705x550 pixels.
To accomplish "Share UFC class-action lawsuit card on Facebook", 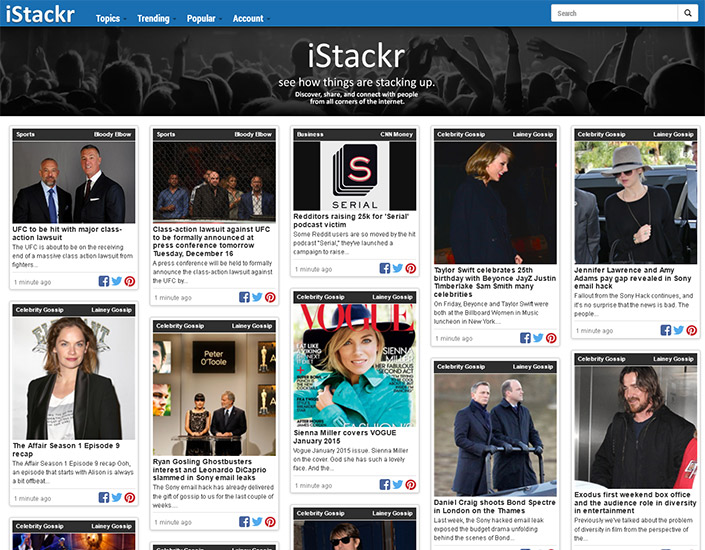I will point(104,282).
